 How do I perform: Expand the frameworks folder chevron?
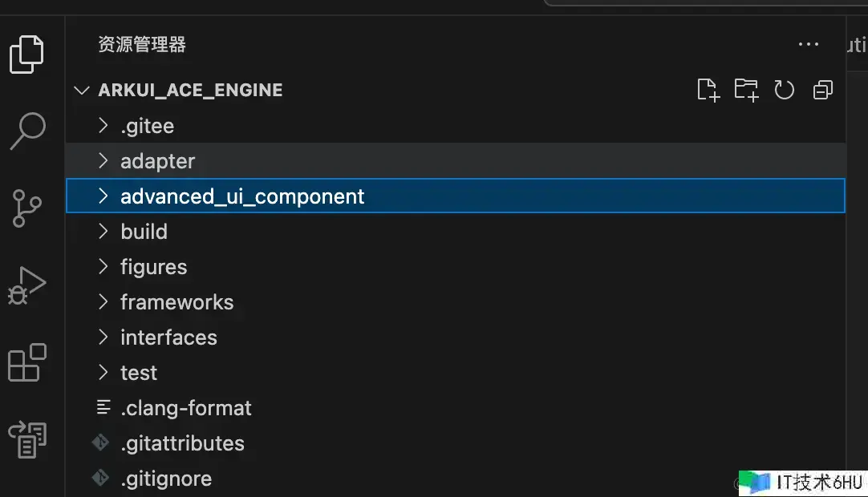pyautogui.click(x=103, y=302)
